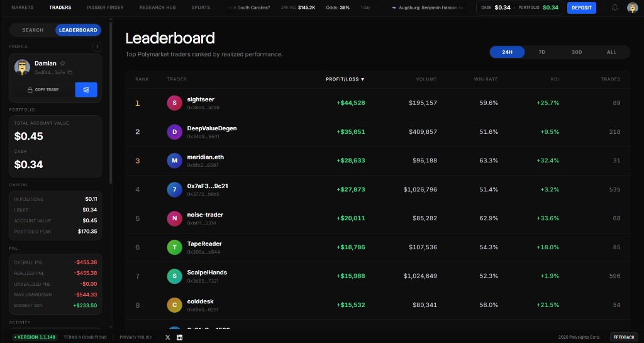Click the +33.6% ROI value
644x343 pixels.
[548, 218]
